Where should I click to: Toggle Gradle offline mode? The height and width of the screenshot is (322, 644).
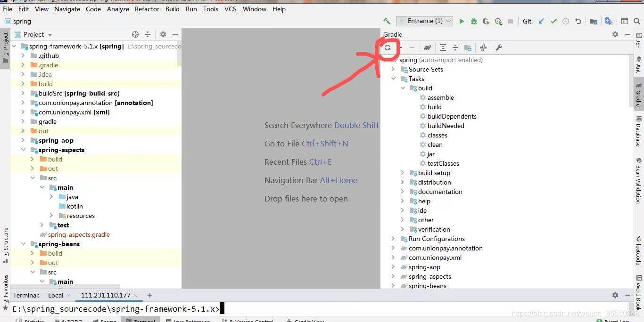[x=483, y=48]
